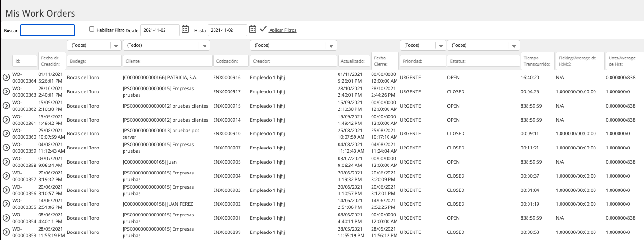Click the Tiempo Transcurrido column header
Image resolution: width=644 pixels, height=240 pixels.
point(537,61)
